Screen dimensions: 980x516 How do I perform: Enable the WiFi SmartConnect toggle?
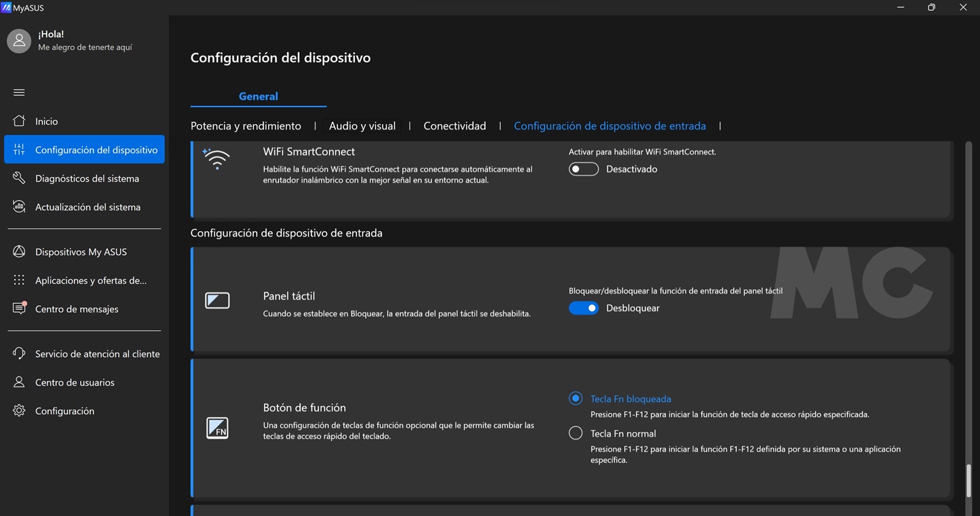click(584, 170)
